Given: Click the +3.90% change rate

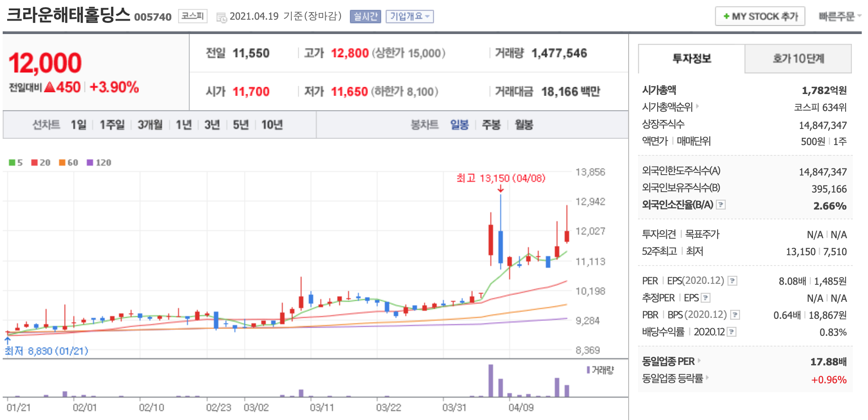Looking at the screenshot, I should 114,87.
